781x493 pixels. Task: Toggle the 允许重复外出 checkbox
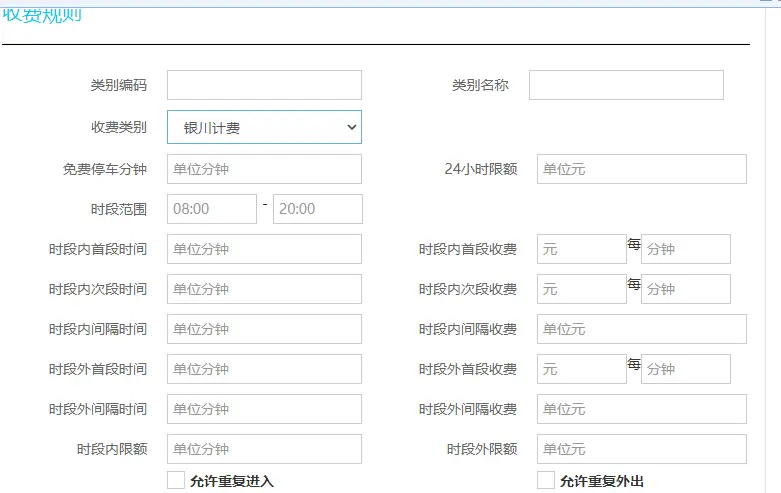tap(546, 481)
